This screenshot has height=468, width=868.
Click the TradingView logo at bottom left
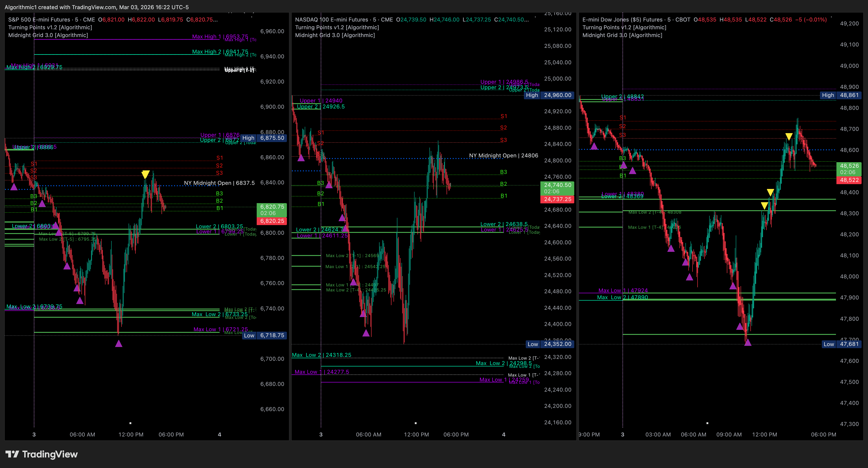click(x=41, y=454)
